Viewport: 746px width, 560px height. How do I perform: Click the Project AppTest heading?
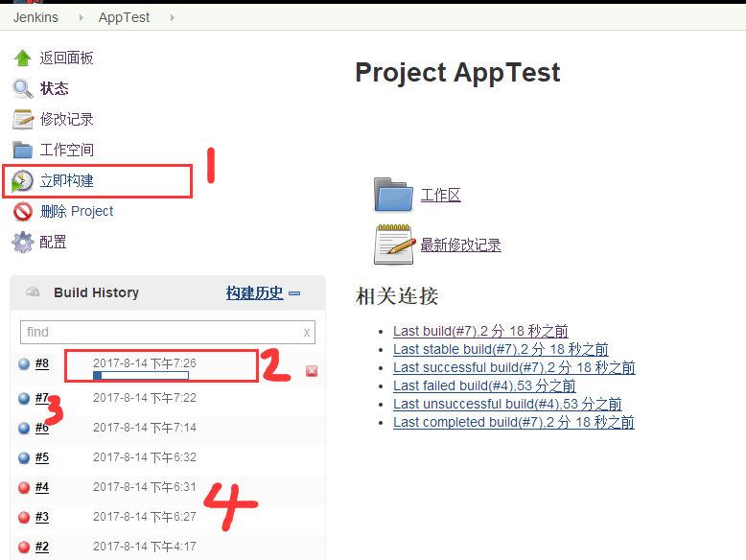[457, 73]
